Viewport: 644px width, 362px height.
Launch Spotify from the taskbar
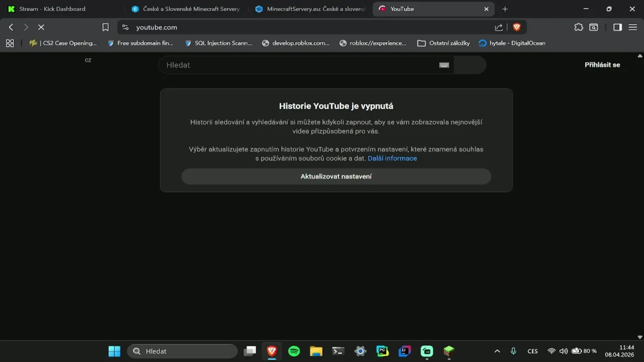[x=294, y=351]
